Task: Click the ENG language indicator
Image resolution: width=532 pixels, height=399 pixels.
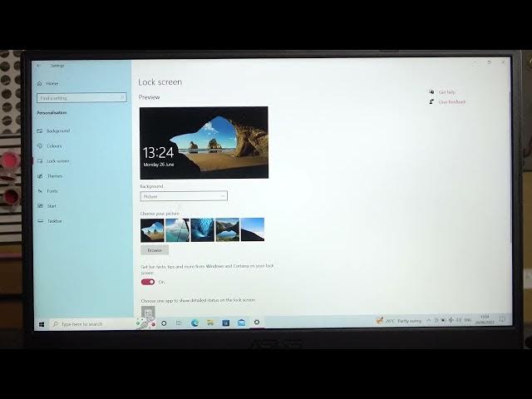Action: (x=468, y=319)
